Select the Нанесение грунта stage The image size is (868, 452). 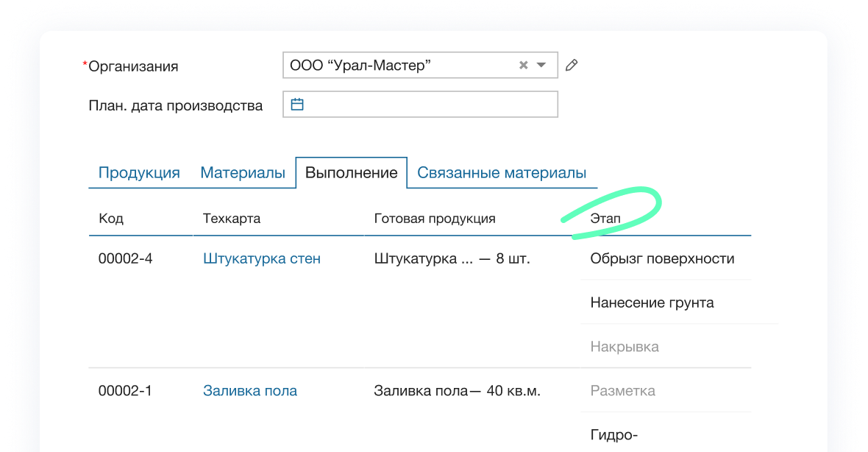pyautogui.click(x=652, y=303)
